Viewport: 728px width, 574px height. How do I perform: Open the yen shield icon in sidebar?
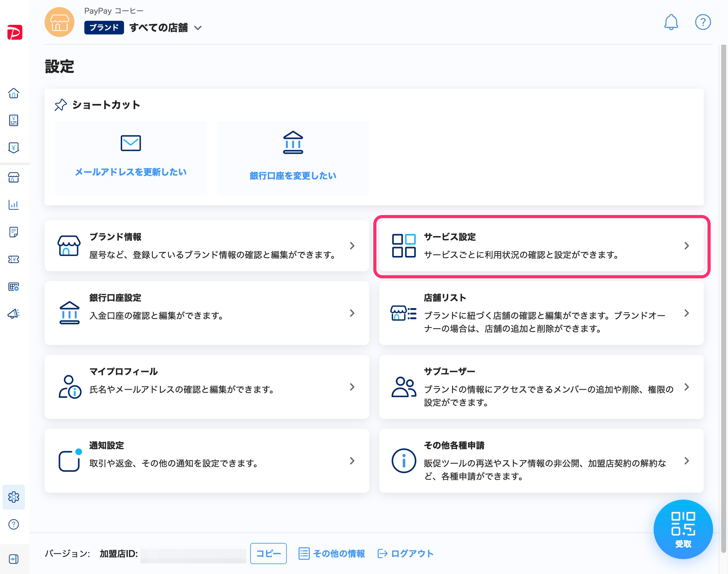tap(14, 147)
